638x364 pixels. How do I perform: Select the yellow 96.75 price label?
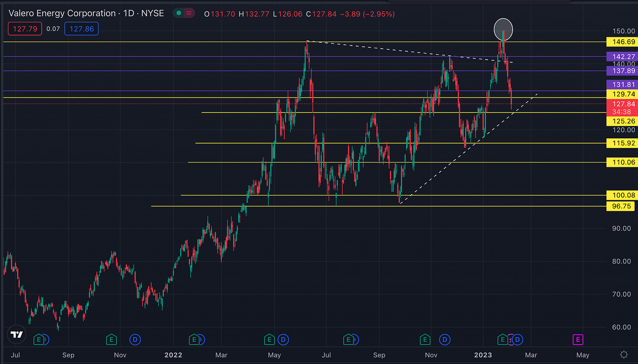click(621, 206)
